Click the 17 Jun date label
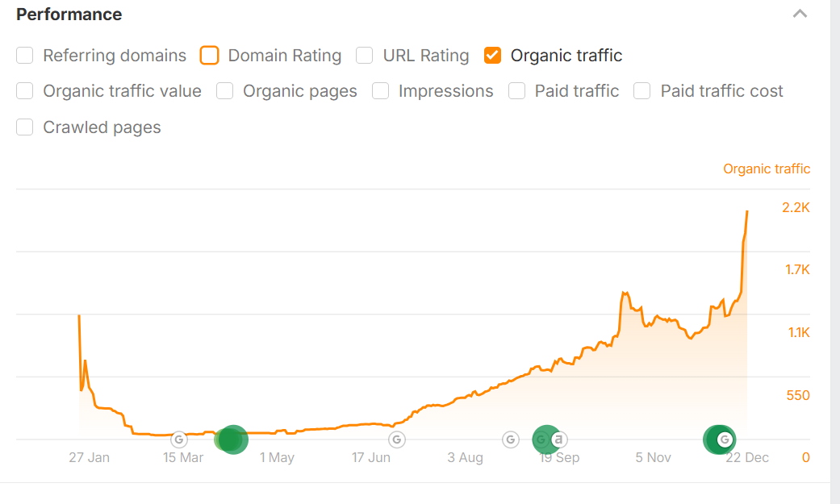This screenshot has height=504, width=840. click(370, 457)
